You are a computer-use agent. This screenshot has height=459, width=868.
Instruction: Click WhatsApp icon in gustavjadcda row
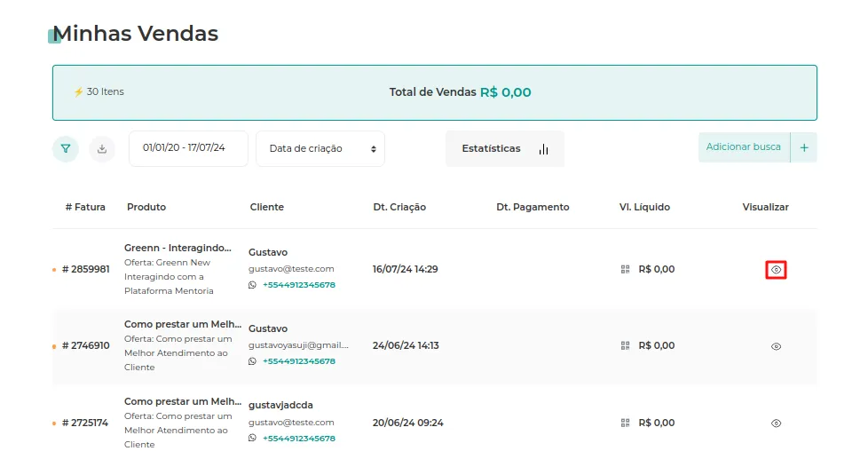[x=252, y=438]
